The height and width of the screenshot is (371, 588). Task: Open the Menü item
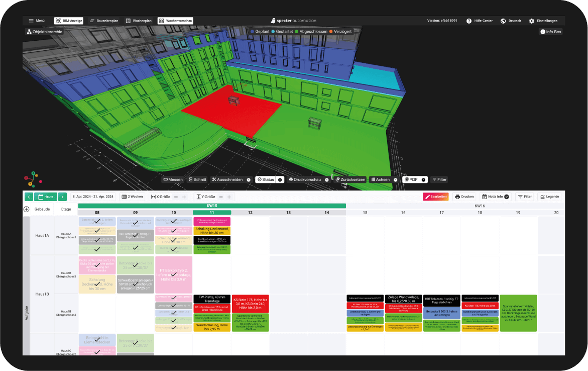point(37,21)
